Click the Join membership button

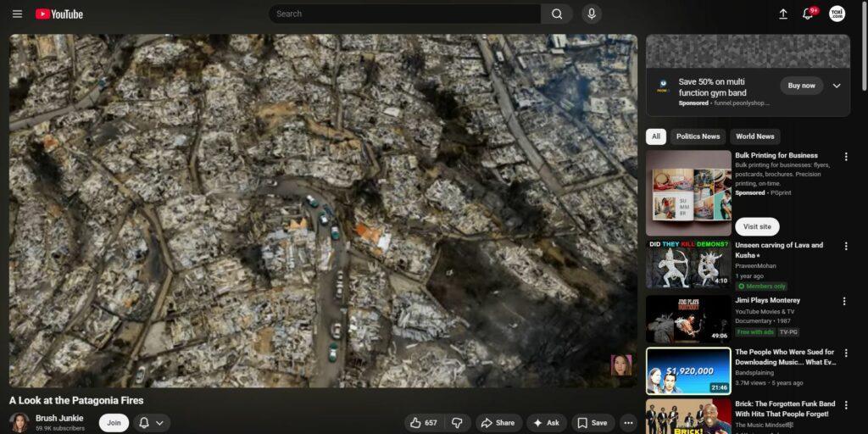tap(114, 422)
